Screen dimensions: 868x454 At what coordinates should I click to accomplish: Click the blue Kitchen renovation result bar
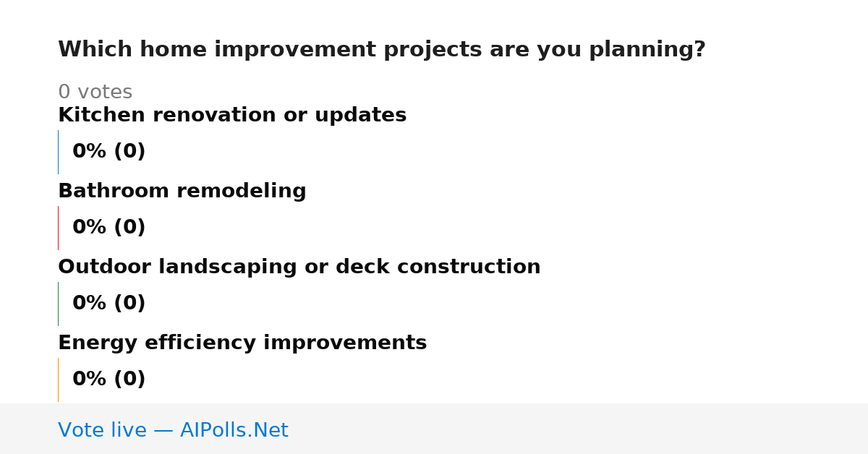[58, 152]
